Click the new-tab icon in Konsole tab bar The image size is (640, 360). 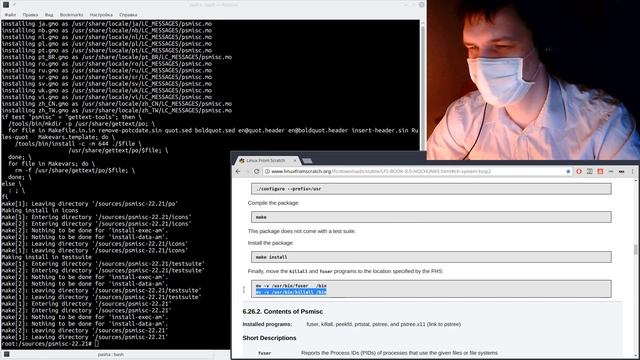point(7,354)
